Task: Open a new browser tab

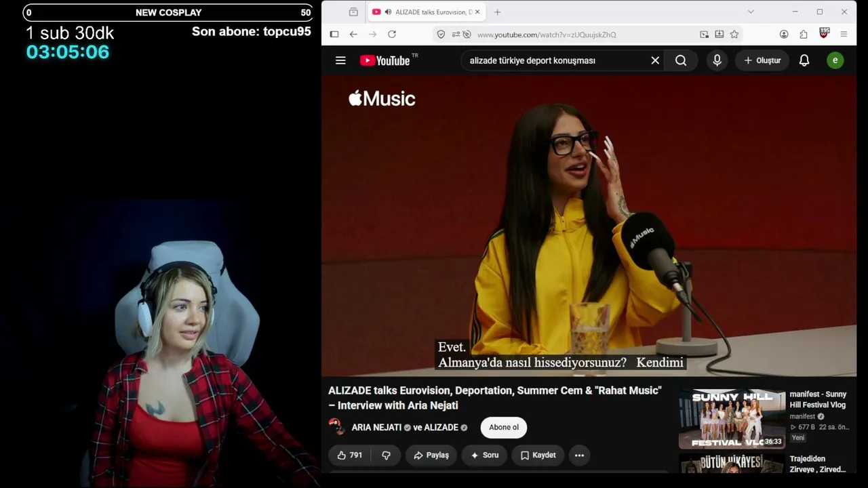Action: (x=497, y=12)
